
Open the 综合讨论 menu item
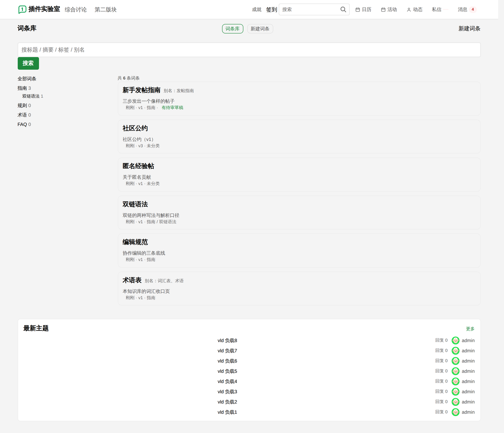76,9
